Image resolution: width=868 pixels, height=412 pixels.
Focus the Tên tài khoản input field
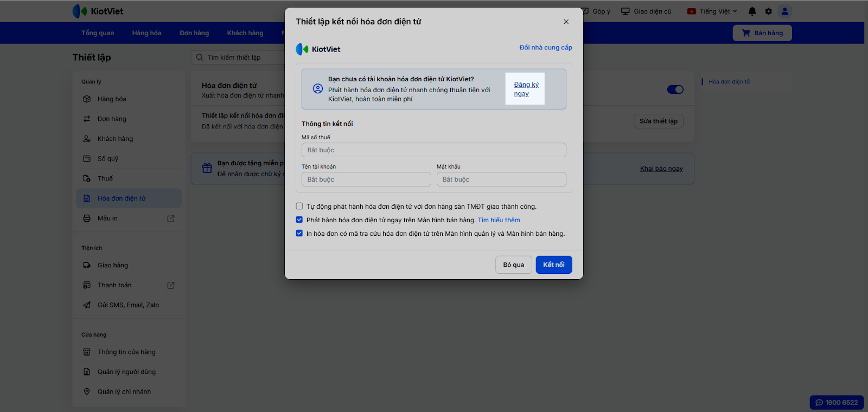point(366,179)
